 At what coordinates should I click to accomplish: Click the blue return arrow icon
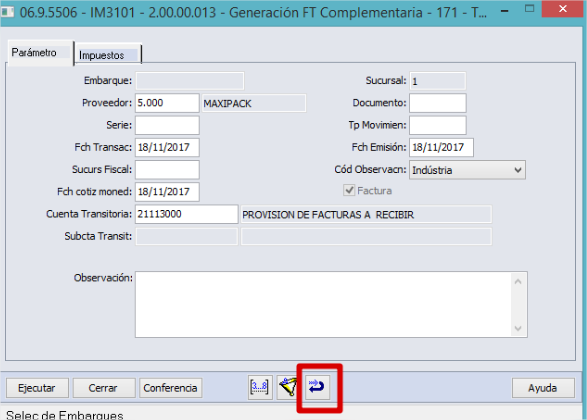click(x=317, y=387)
